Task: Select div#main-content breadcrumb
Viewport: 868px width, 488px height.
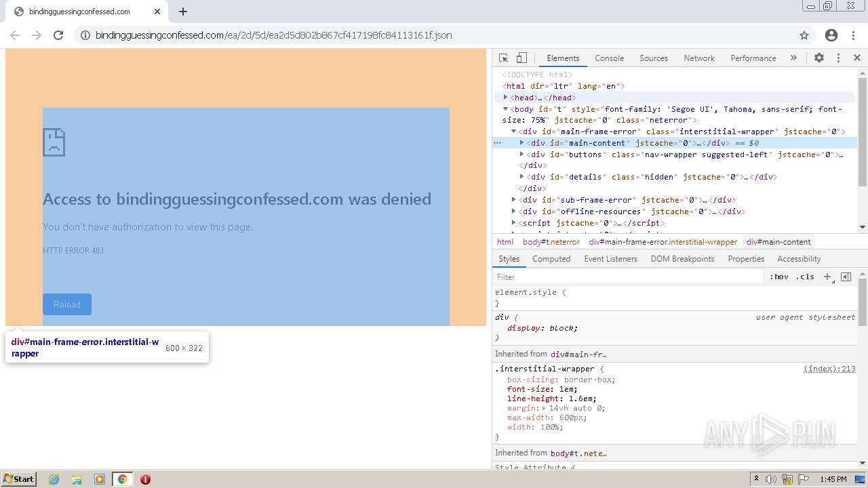Action: pyautogui.click(x=778, y=242)
